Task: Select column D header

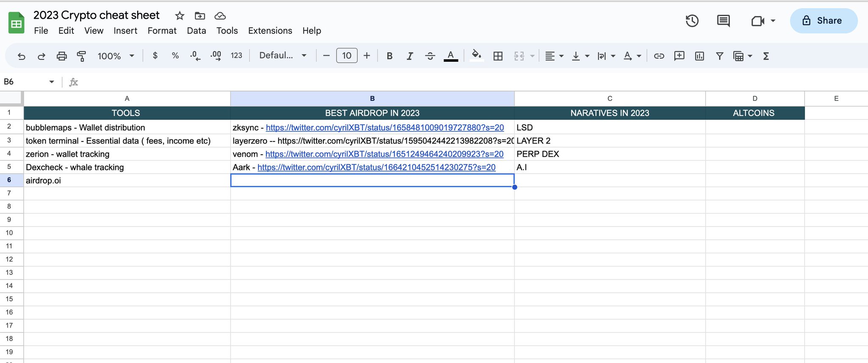Action: point(755,98)
